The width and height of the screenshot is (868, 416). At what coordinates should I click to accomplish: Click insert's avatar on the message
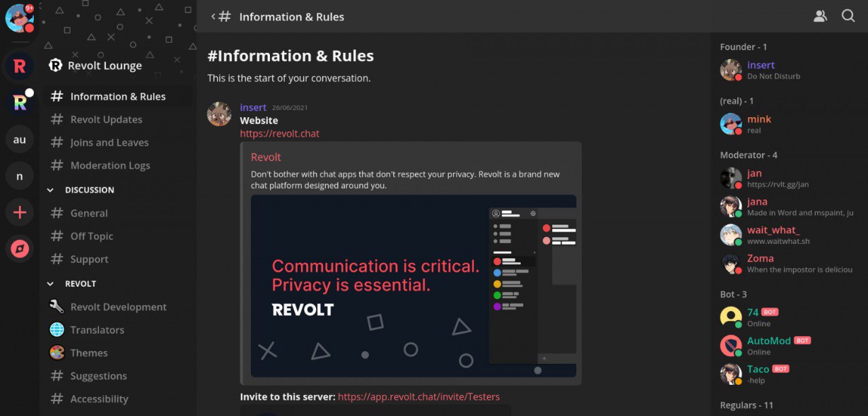pyautogui.click(x=219, y=115)
